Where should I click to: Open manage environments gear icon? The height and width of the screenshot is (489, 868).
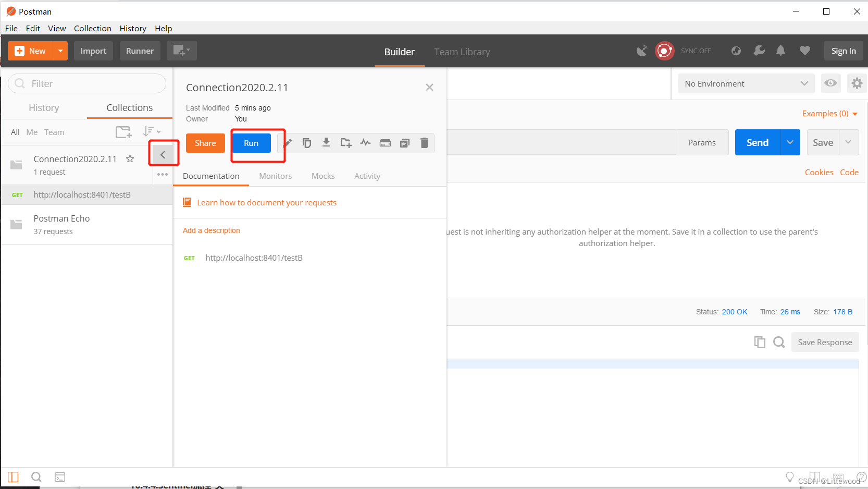coord(857,83)
